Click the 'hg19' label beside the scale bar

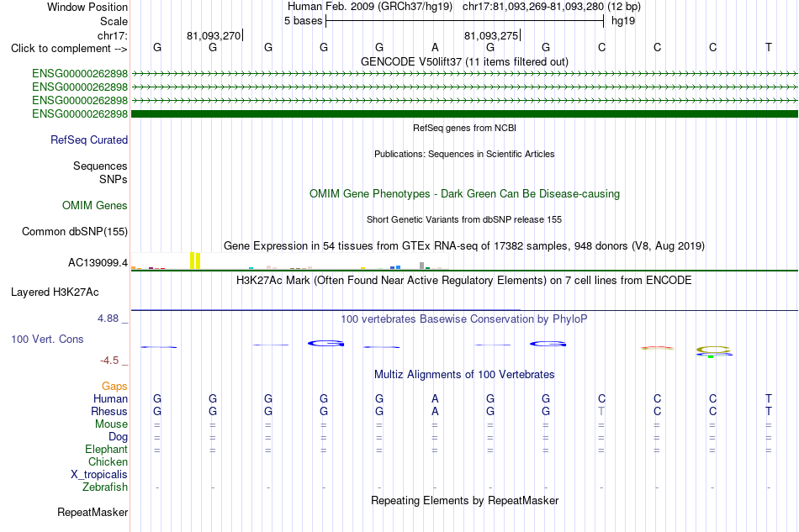[x=623, y=21]
